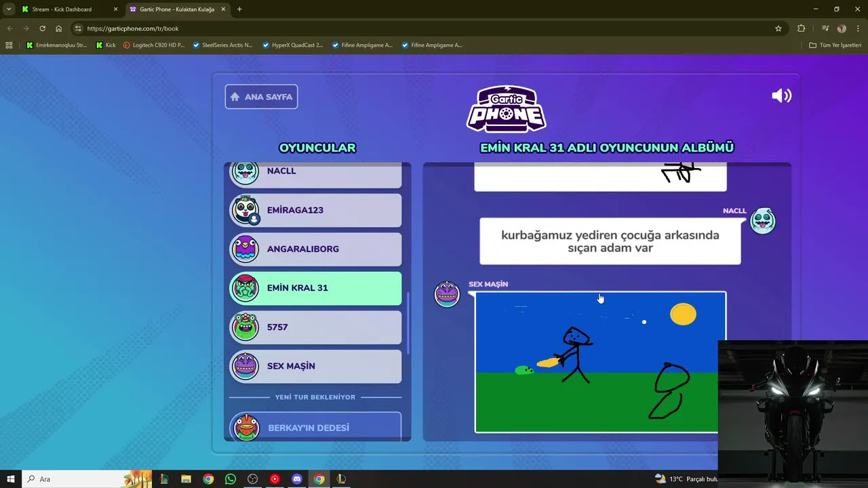Open Logitech C920 HD P... bookmark
868x488 pixels.
[x=154, y=45]
